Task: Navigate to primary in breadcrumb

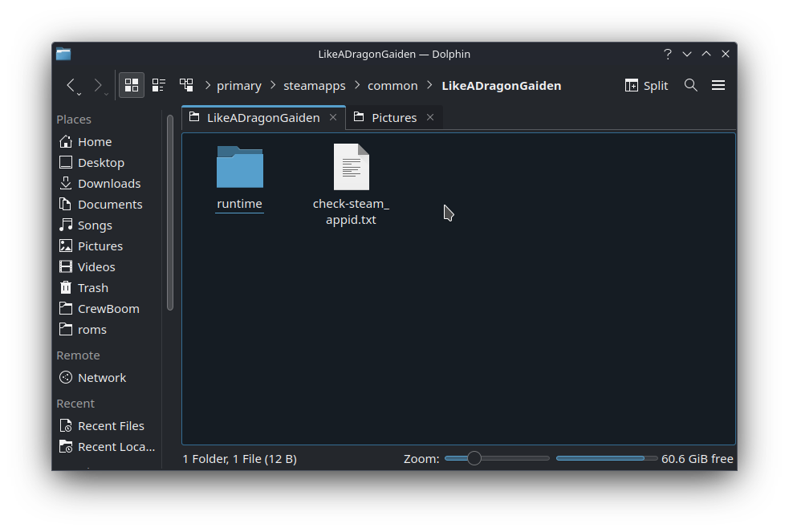Action: 239,86
